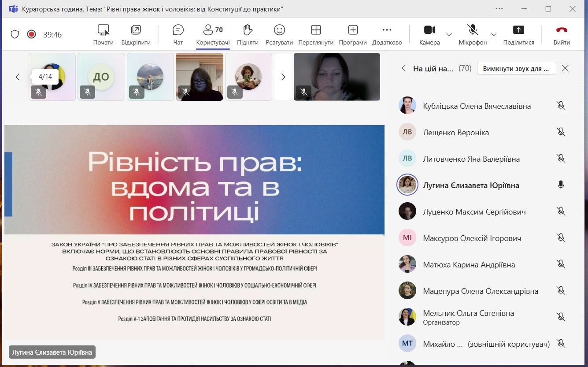Image resolution: width=588 pixels, height=367 pixels.
Task: Open Реагувати reactions menu
Action: click(x=279, y=35)
